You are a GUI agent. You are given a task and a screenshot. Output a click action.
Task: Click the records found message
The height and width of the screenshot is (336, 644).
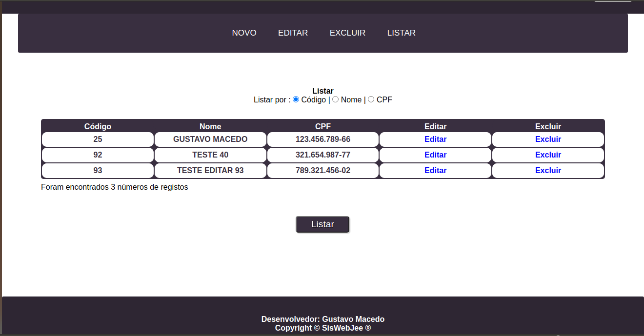point(115,187)
